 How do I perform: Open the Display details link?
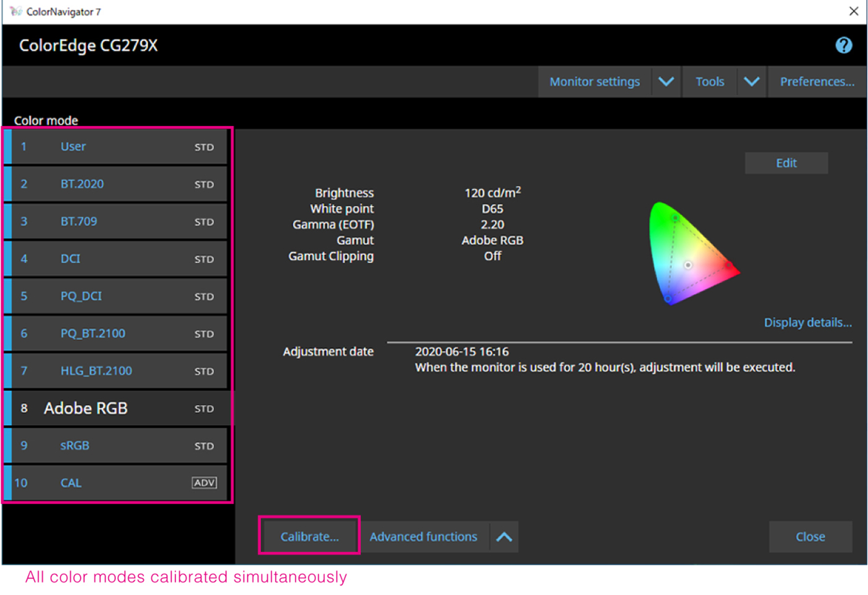[807, 323]
